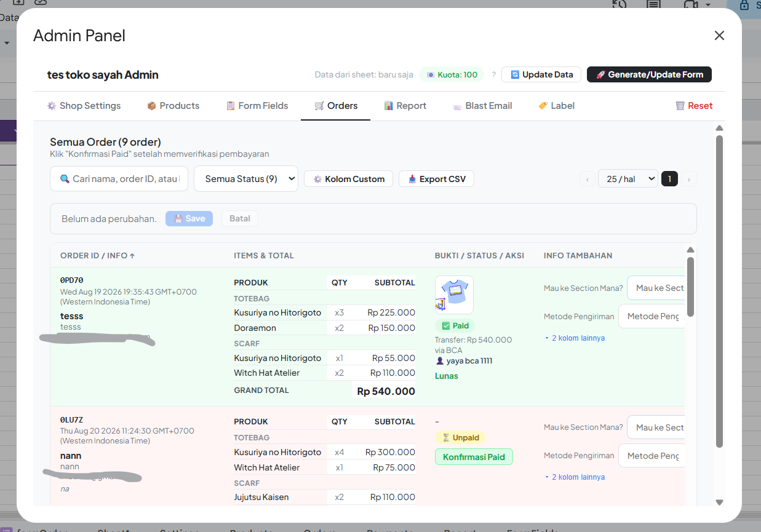Viewport: 761px width, 532px height.
Task: Click the previous page arrow in pagination
Action: tap(588, 180)
